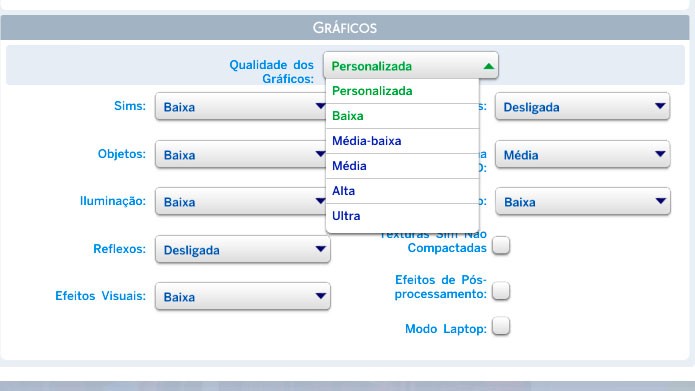This screenshot has height=391, width=695.
Task: Open the Sims quality dropdown showing Baixa
Action: [241, 106]
